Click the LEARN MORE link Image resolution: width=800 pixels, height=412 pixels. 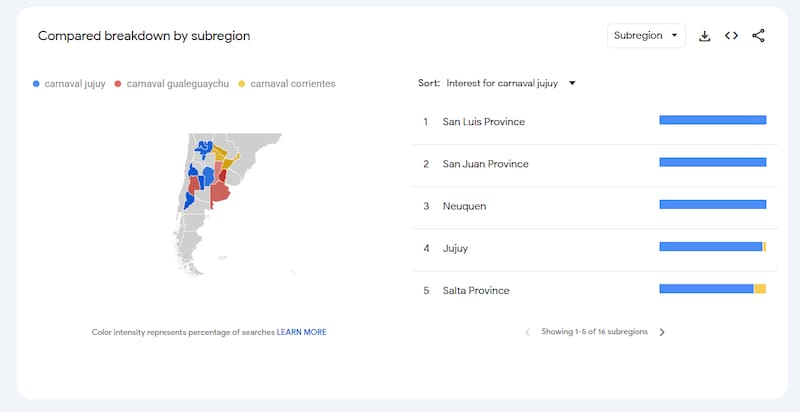(x=301, y=332)
